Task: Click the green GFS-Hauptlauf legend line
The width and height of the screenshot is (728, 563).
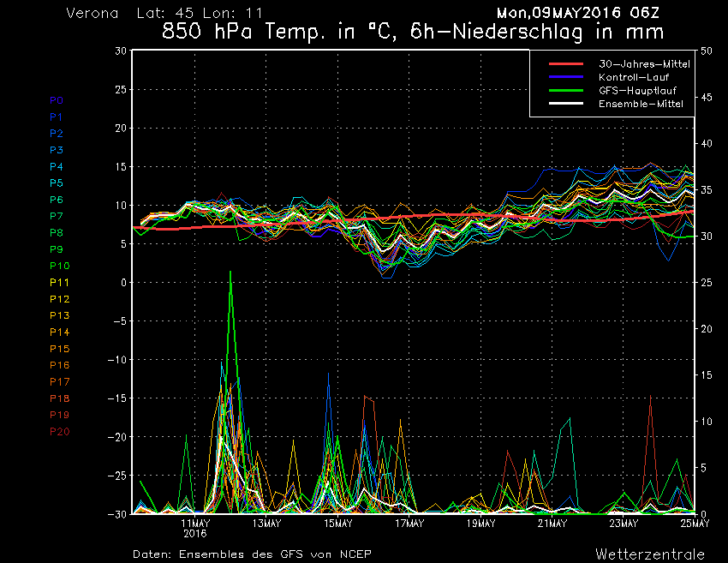Action: (566, 90)
